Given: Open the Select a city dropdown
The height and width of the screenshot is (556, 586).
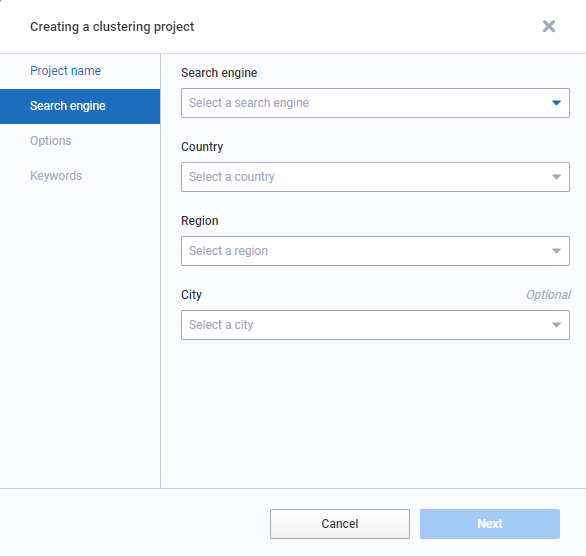Looking at the screenshot, I should coord(375,325).
